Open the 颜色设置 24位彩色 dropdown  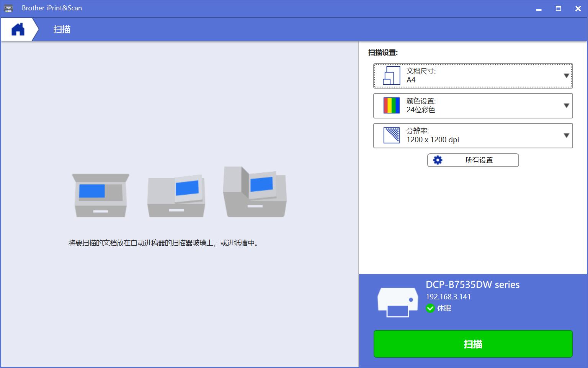tap(567, 106)
